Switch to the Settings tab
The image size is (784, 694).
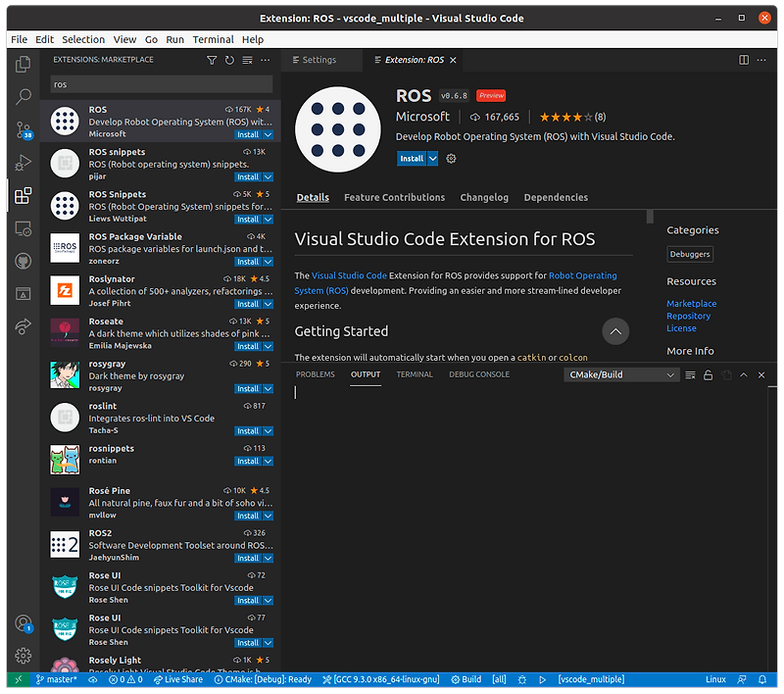[x=320, y=59]
